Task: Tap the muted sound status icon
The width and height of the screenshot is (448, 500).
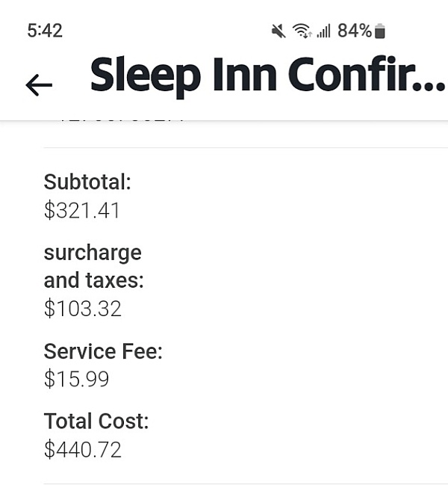Action: coord(279,31)
